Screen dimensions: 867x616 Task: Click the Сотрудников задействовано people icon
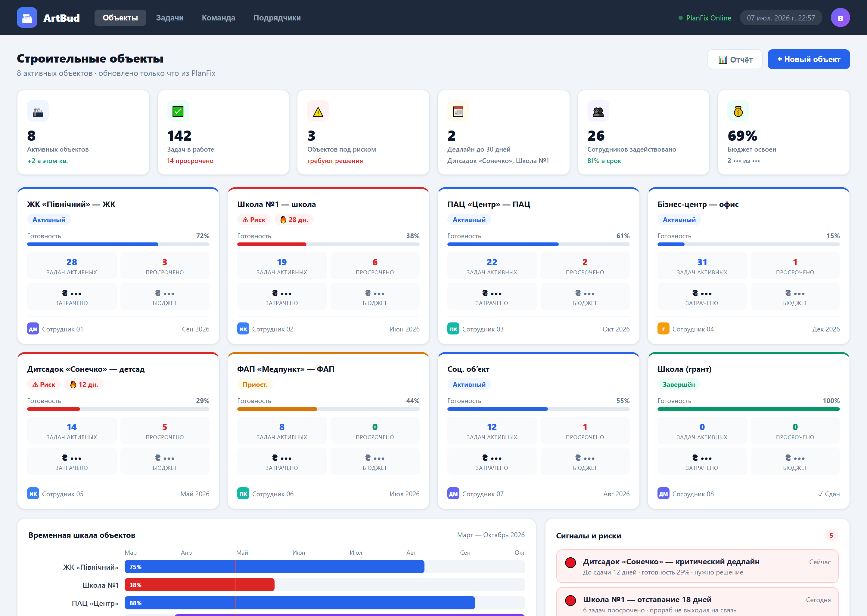click(x=598, y=111)
